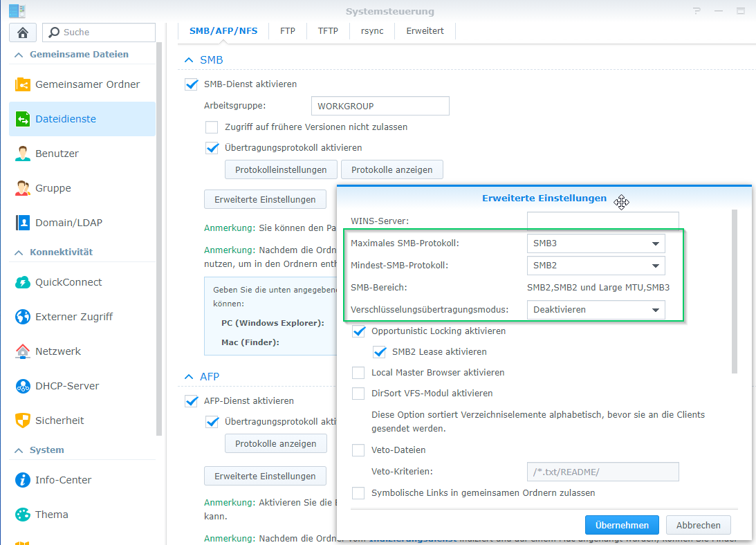This screenshot has width=756, height=545.
Task: Click the green Dateidienste icon
Action: click(x=23, y=119)
